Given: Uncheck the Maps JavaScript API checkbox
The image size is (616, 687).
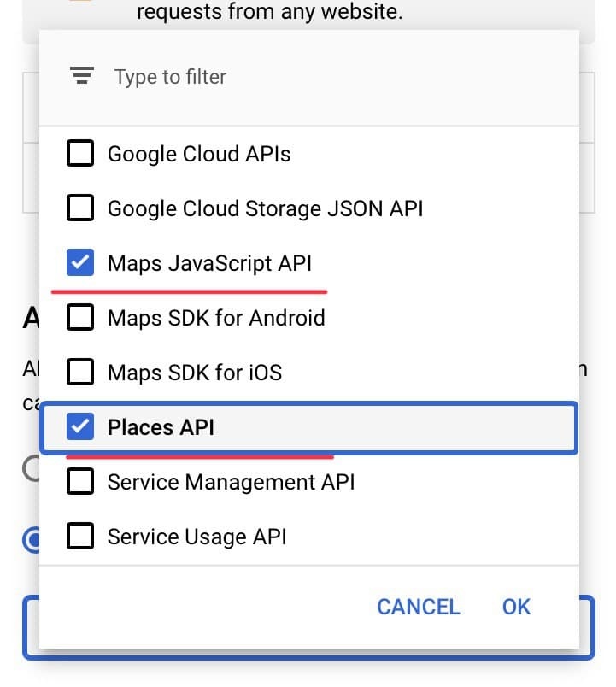Looking at the screenshot, I should pos(80,262).
